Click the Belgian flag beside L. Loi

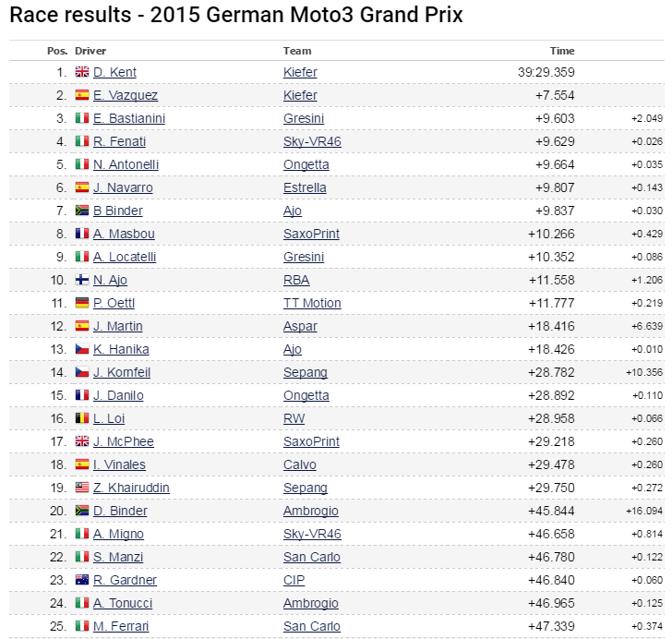click(82, 418)
